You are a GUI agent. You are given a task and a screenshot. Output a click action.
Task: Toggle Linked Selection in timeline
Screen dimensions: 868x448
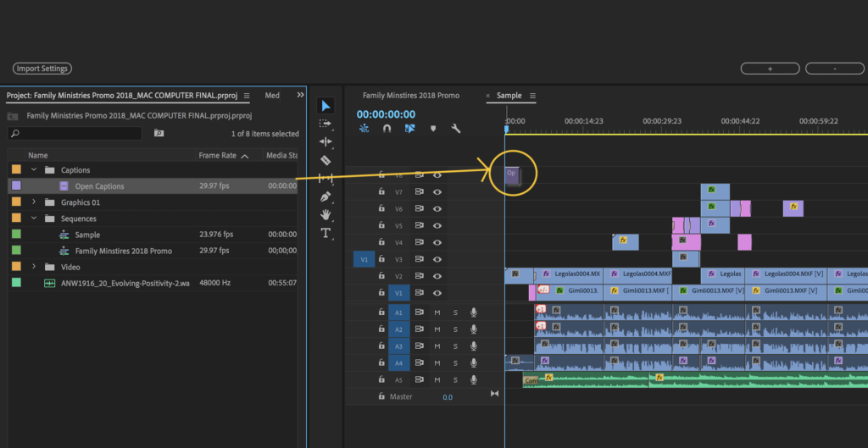pos(409,129)
